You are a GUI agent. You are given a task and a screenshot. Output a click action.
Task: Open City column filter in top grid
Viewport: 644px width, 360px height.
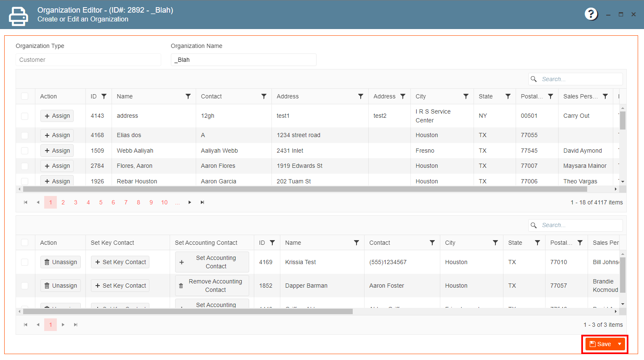466,96
